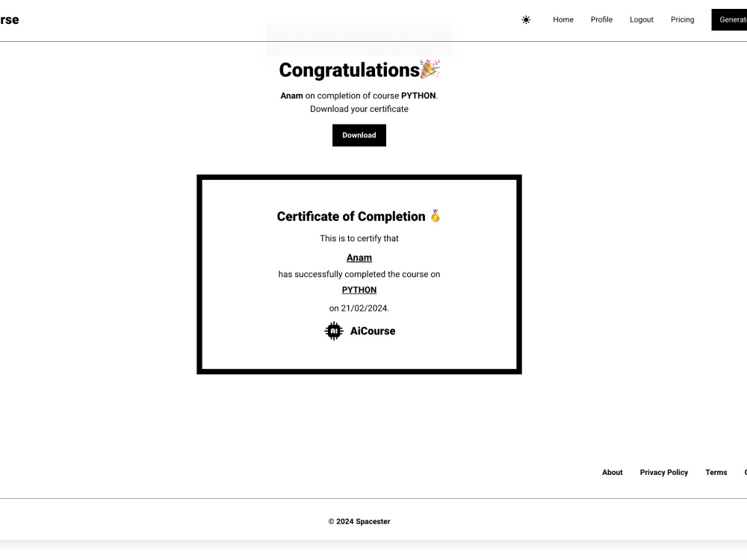The image size is (747, 560).
Task: Download the certificate
Action: click(x=359, y=135)
